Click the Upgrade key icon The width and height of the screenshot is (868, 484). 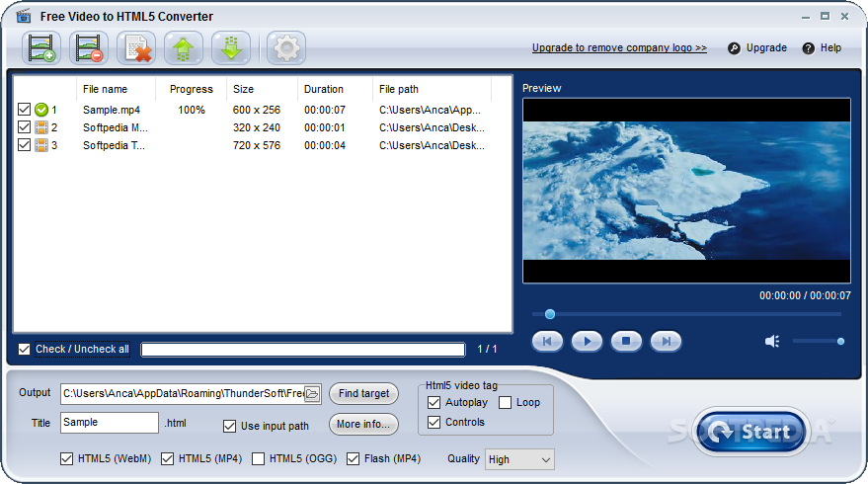click(734, 48)
